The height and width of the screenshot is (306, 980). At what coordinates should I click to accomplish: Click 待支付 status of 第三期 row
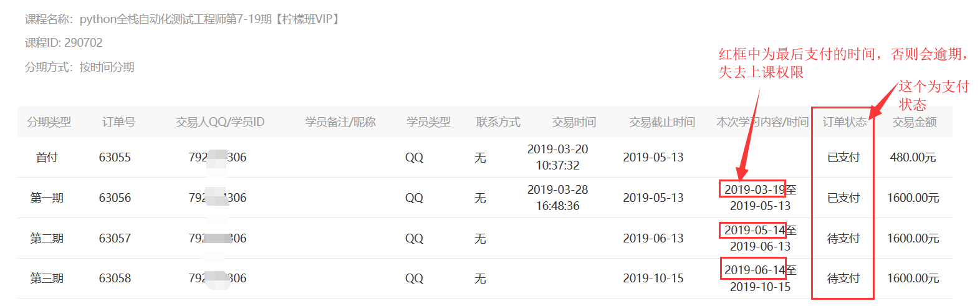843,278
